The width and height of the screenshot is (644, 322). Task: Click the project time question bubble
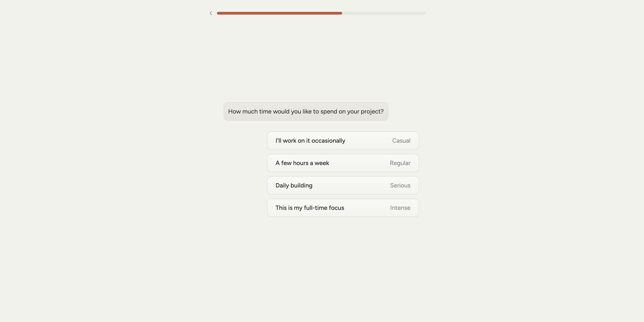tap(306, 112)
